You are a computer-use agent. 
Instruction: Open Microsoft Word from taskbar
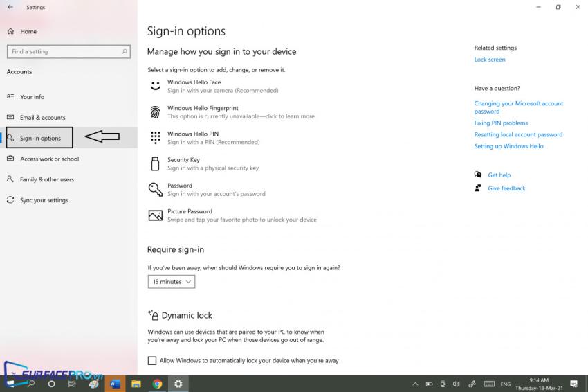(115, 384)
